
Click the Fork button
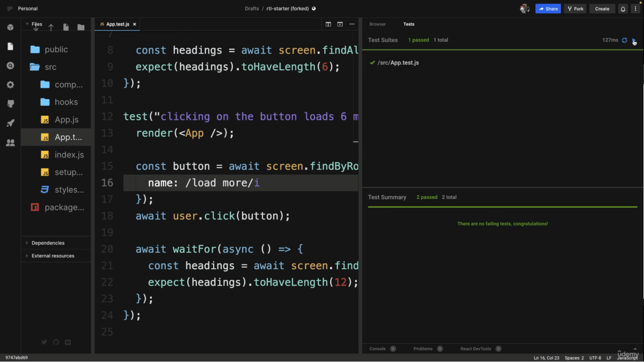pos(575,9)
